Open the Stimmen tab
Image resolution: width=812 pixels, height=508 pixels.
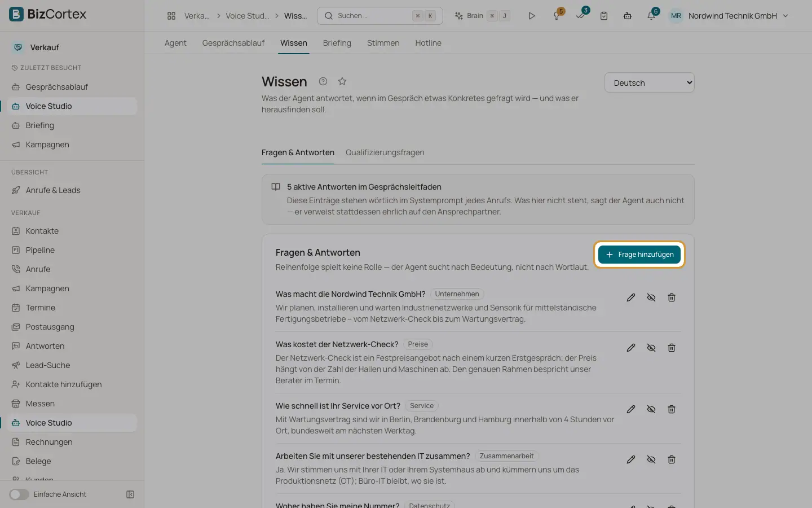coord(383,43)
